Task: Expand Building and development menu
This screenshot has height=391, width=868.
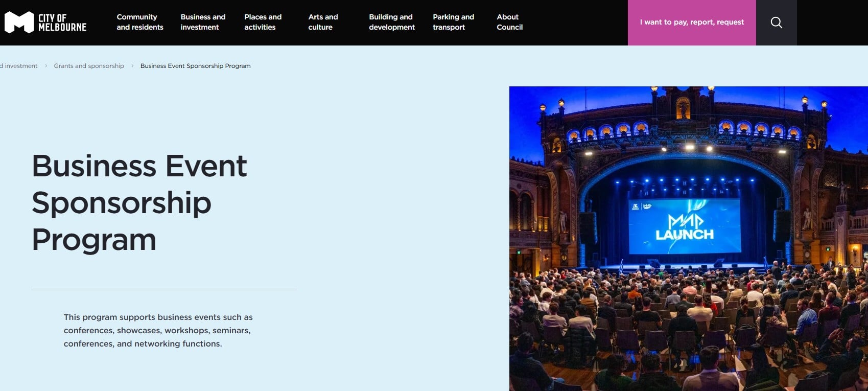Action: (x=392, y=22)
